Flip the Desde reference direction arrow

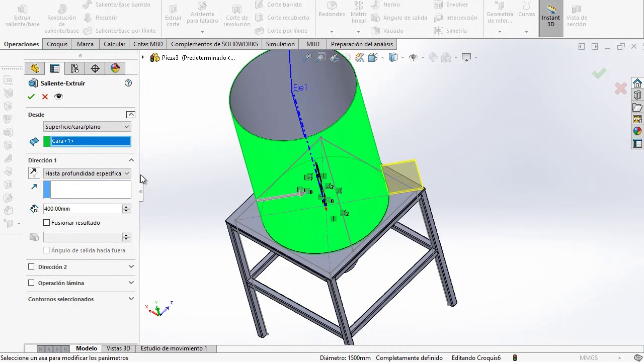point(34,142)
